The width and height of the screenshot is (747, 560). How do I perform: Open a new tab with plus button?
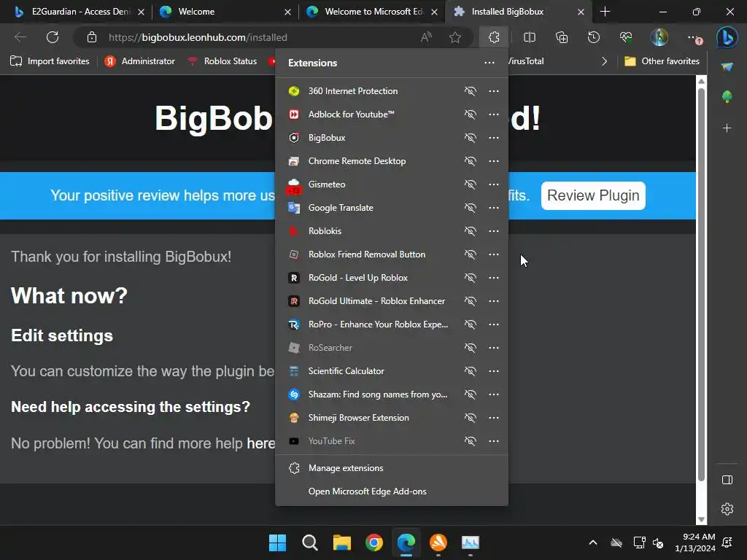[605, 12]
